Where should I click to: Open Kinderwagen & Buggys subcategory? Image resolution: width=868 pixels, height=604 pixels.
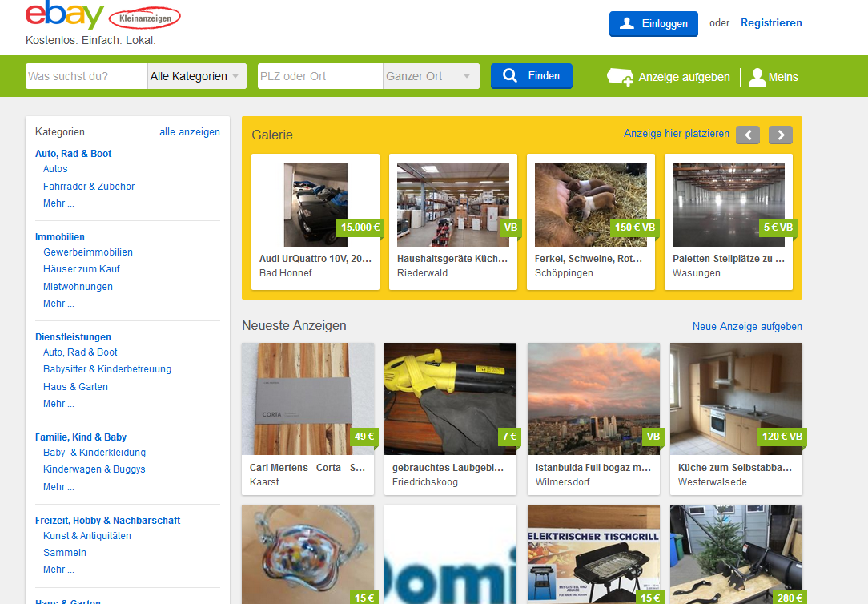click(94, 469)
